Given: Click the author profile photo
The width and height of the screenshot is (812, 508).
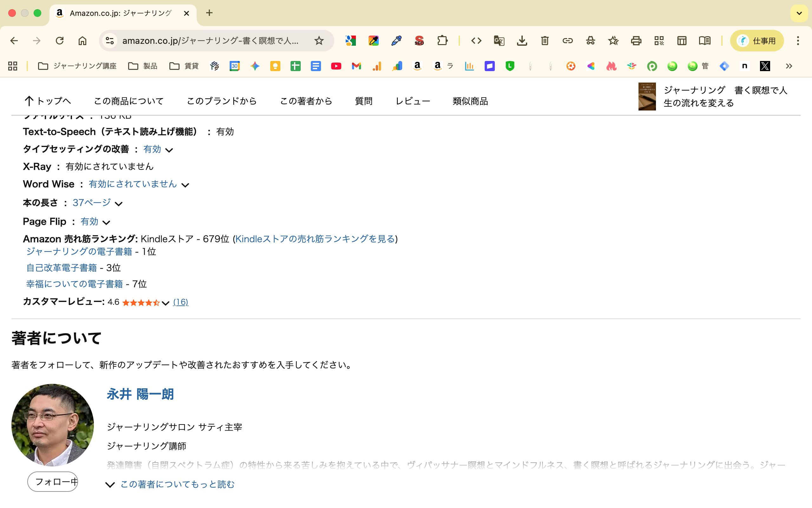Looking at the screenshot, I should 53,425.
